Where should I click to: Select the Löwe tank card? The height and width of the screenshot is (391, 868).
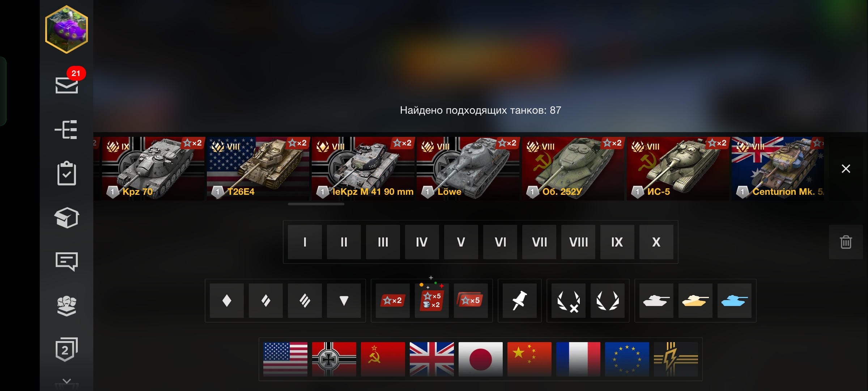468,169
